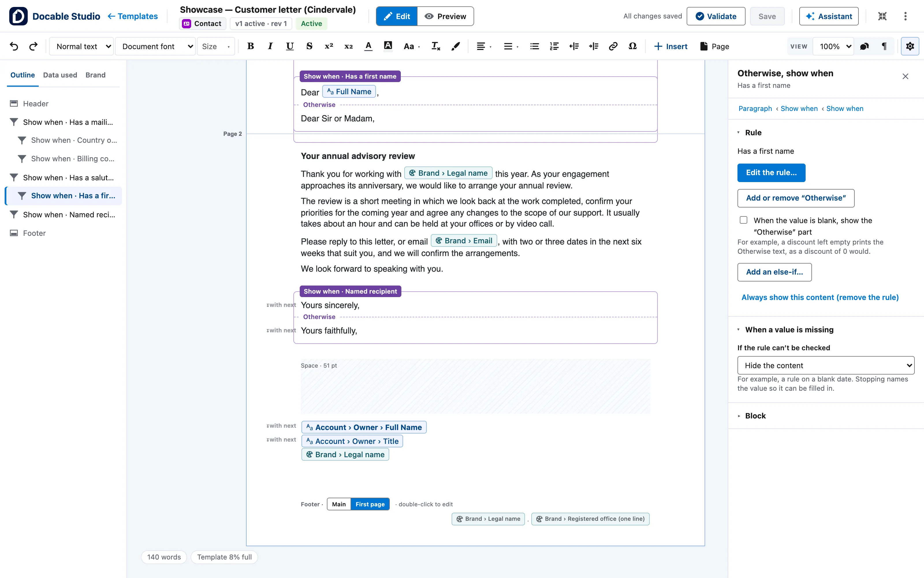924x578 pixels.
Task: Select the First page footer variant
Action: pos(370,504)
